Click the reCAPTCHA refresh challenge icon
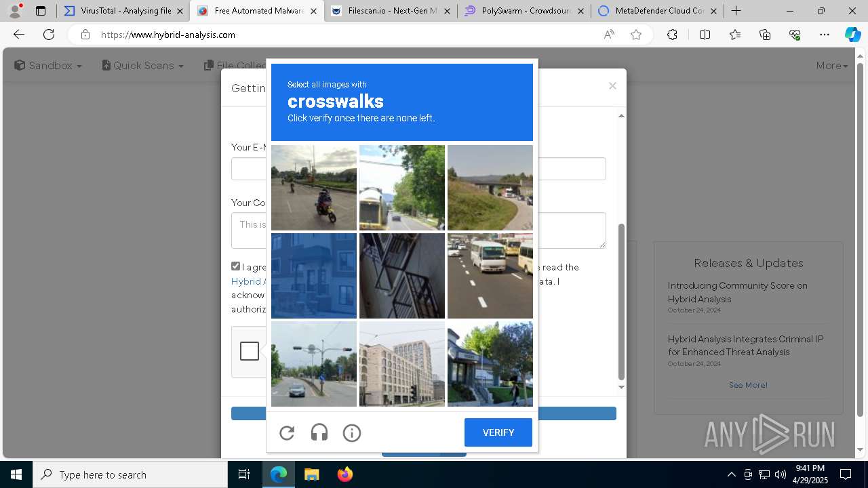Screen dimensions: 868x488 (287, 432)
